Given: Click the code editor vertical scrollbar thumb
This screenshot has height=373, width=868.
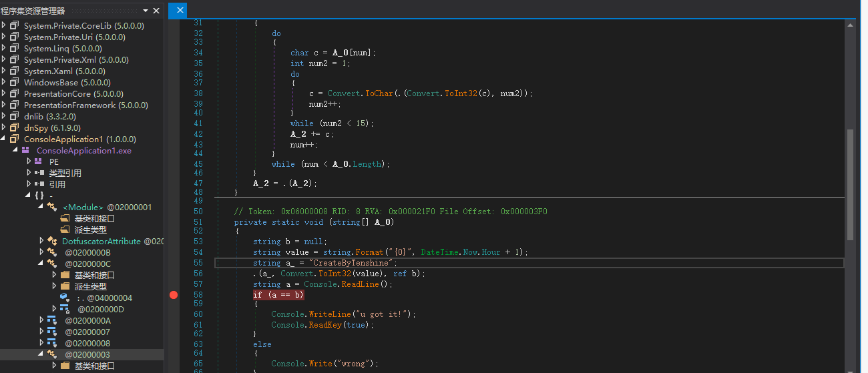Looking at the screenshot, I should 850,183.
